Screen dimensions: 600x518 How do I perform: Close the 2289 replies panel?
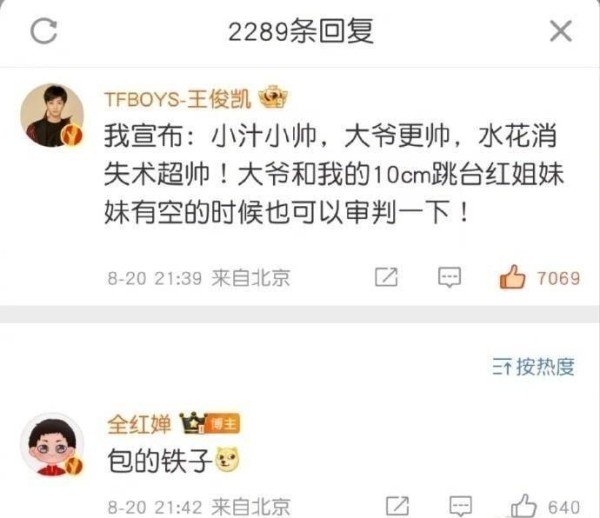(x=561, y=31)
